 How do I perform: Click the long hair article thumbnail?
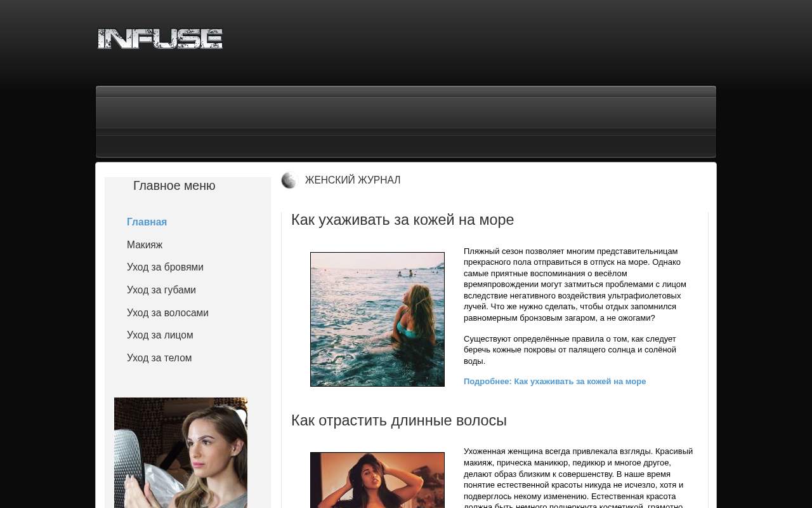click(x=377, y=480)
